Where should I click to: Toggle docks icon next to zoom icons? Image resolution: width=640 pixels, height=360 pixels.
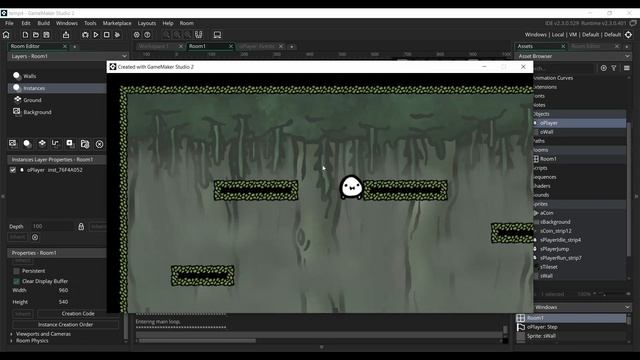point(198,35)
